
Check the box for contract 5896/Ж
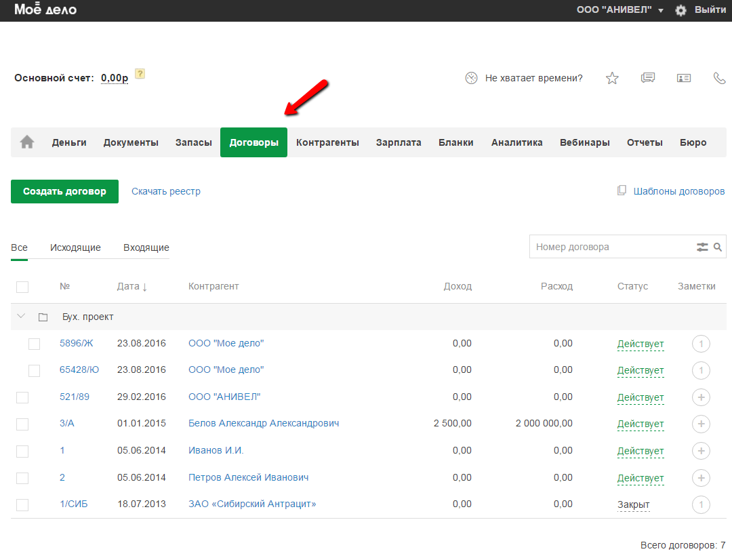tap(35, 344)
